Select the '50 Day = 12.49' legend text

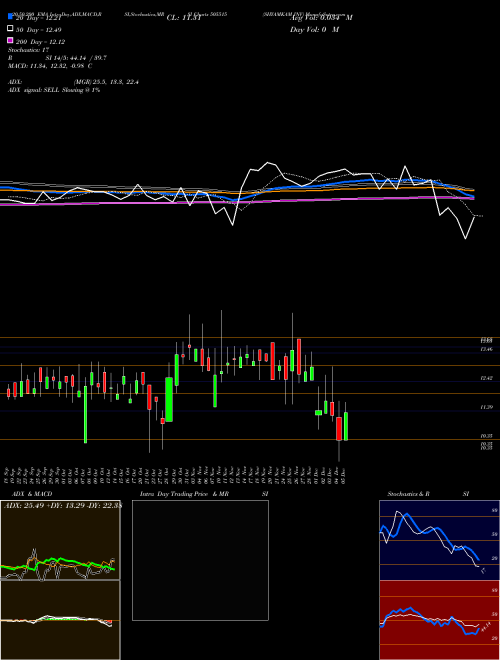39,30
